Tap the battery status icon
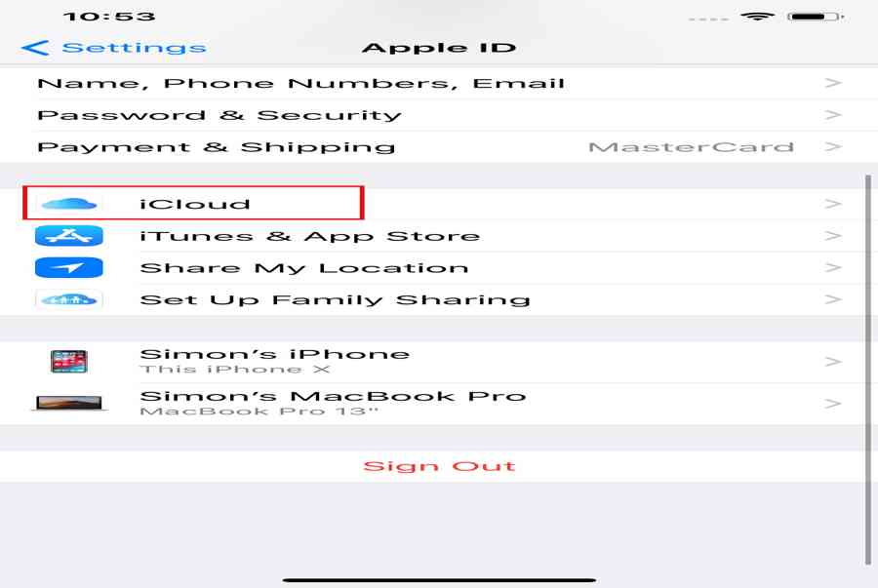This screenshot has height=588, width=878. 816,17
